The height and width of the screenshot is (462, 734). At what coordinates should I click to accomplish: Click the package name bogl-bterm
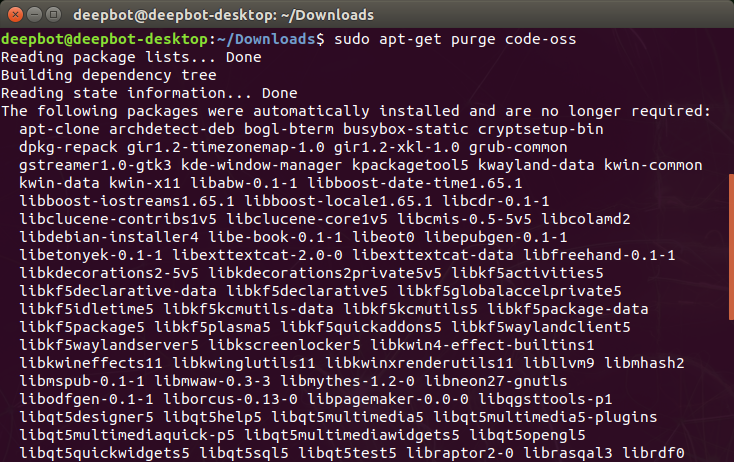coord(289,129)
